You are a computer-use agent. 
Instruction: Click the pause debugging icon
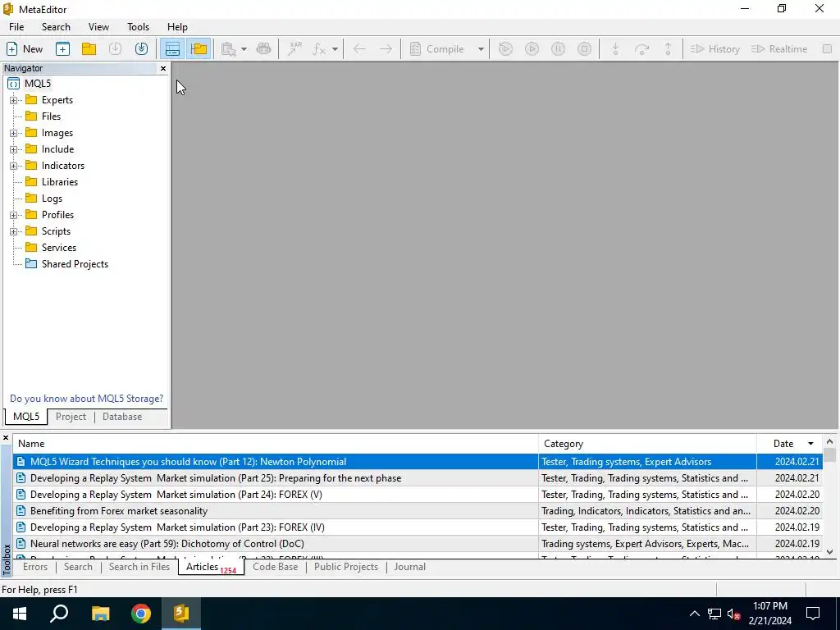[x=558, y=48]
